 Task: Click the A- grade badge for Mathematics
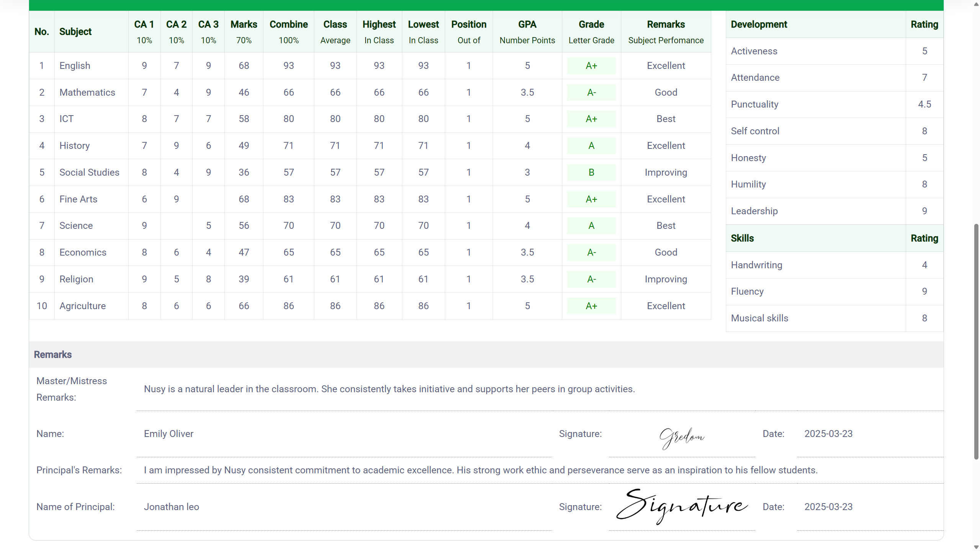point(591,93)
